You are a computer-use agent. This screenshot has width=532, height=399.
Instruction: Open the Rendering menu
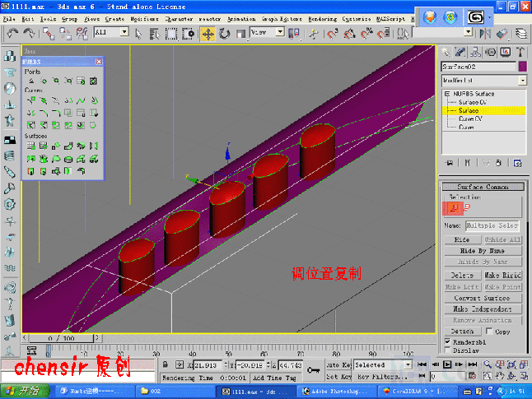pyautogui.click(x=322, y=19)
